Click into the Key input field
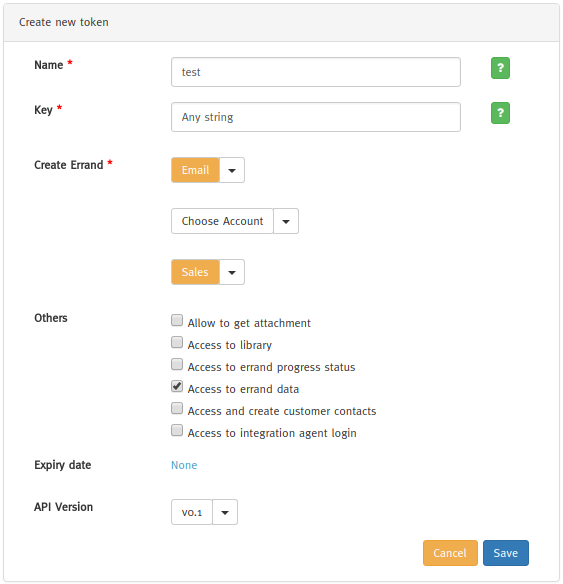The height and width of the screenshot is (584, 563). pos(316,117)
